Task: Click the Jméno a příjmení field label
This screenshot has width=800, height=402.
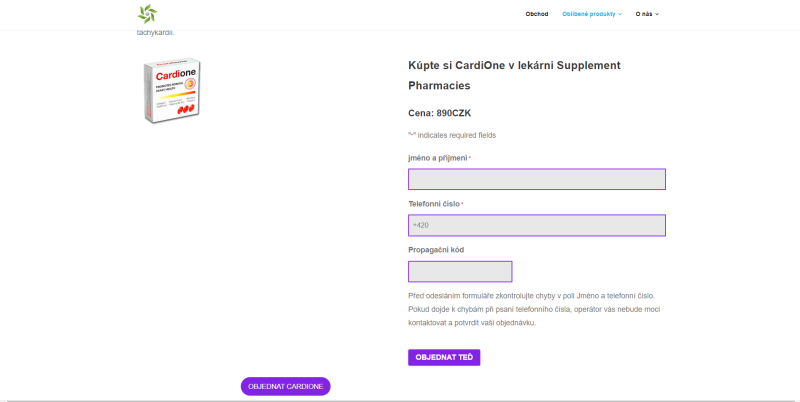Action: pyautogui.click(x=438, y=158)
